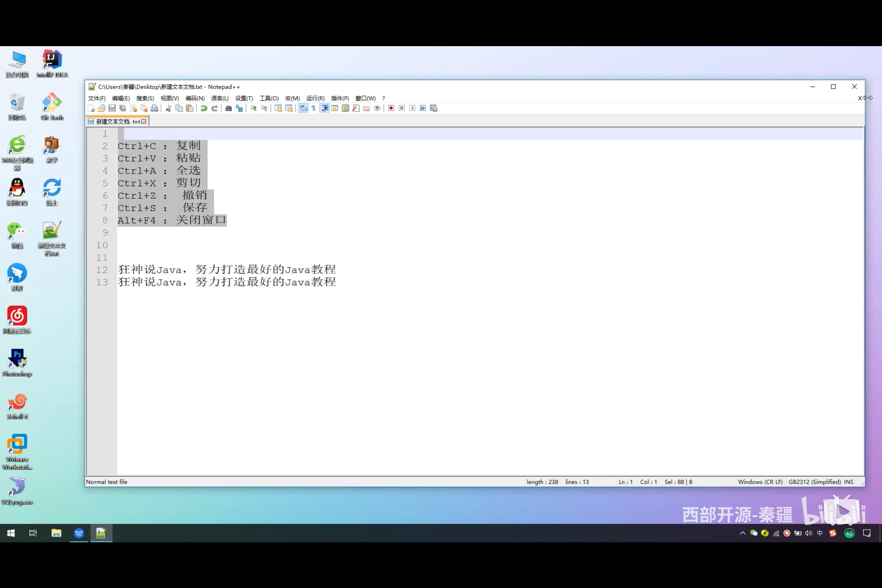Screen dimensions: 882x588
Task: Close the 新建文本文档.txt tab
Action: click(x=144, y=121)
